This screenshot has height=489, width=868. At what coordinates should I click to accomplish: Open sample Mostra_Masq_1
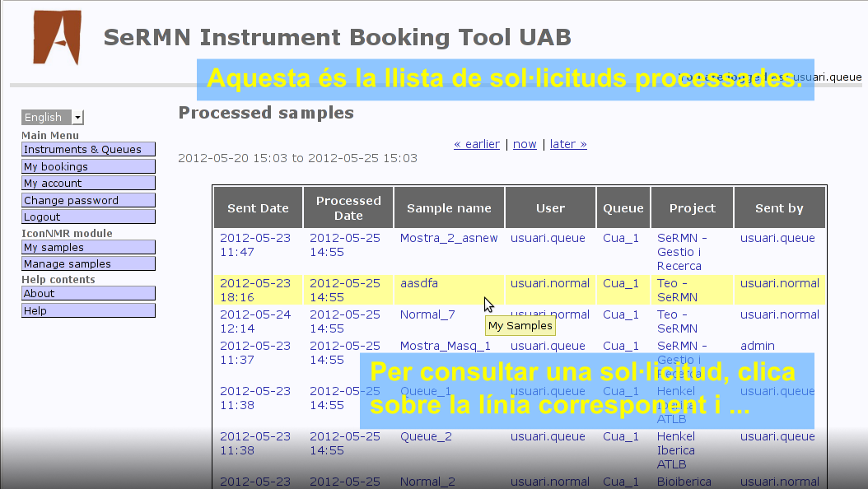[446, 347]
